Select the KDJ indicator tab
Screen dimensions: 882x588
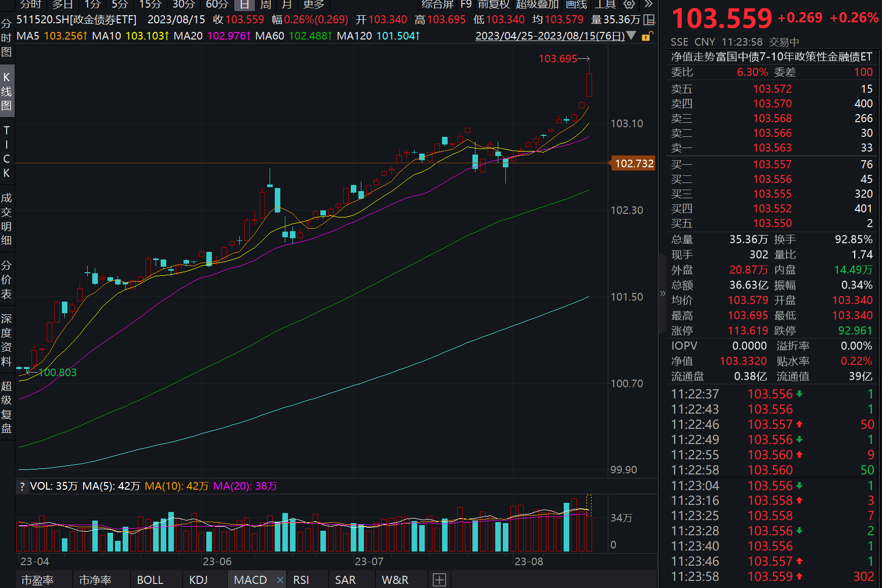198,580
